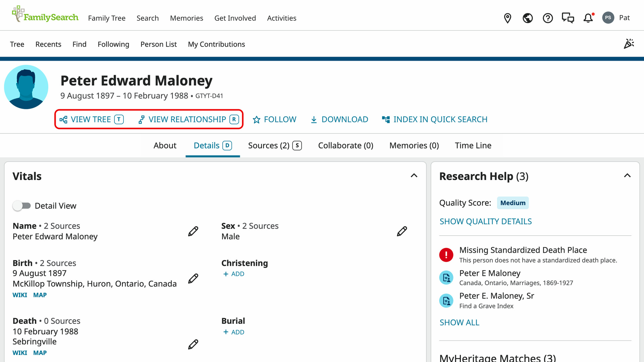The height and width of the screenshot is (362, 644).
Task: Click SHOW ALL research help link
Action: tap(459, 322)
